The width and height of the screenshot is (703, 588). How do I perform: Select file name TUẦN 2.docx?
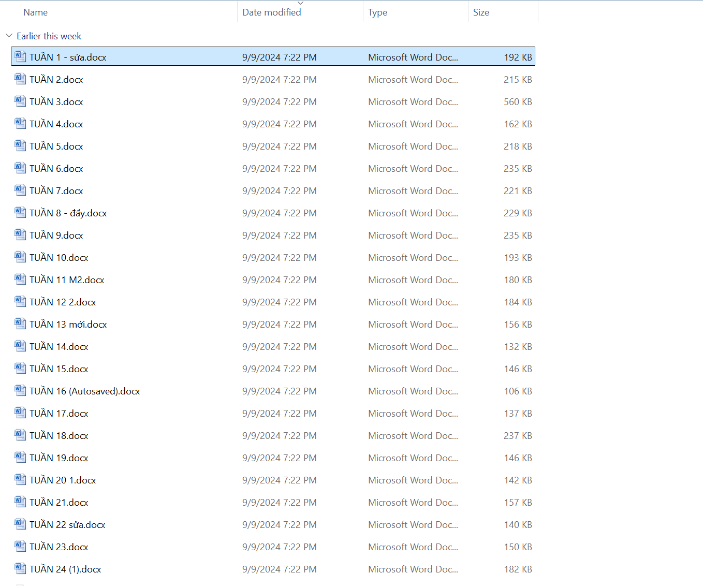(56, 80)
